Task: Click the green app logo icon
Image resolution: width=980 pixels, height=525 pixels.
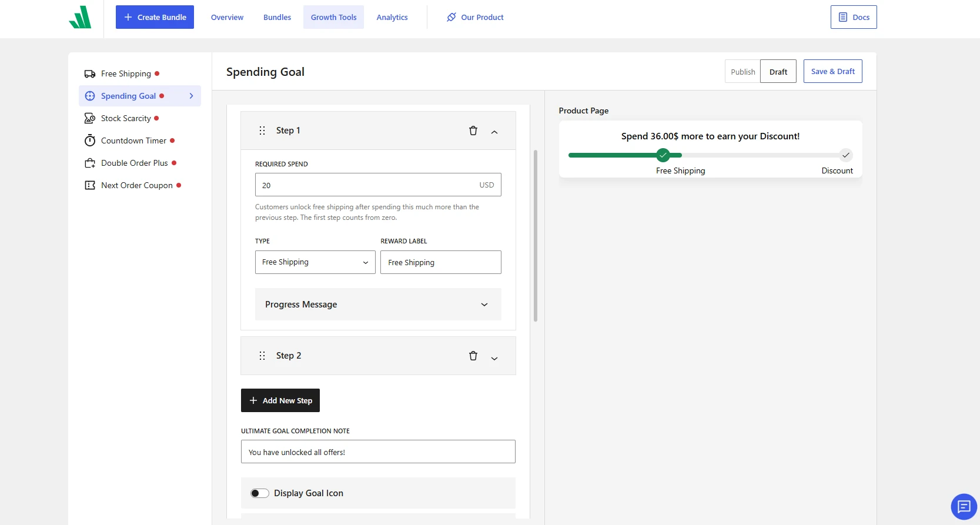Action: pos(80,17)
